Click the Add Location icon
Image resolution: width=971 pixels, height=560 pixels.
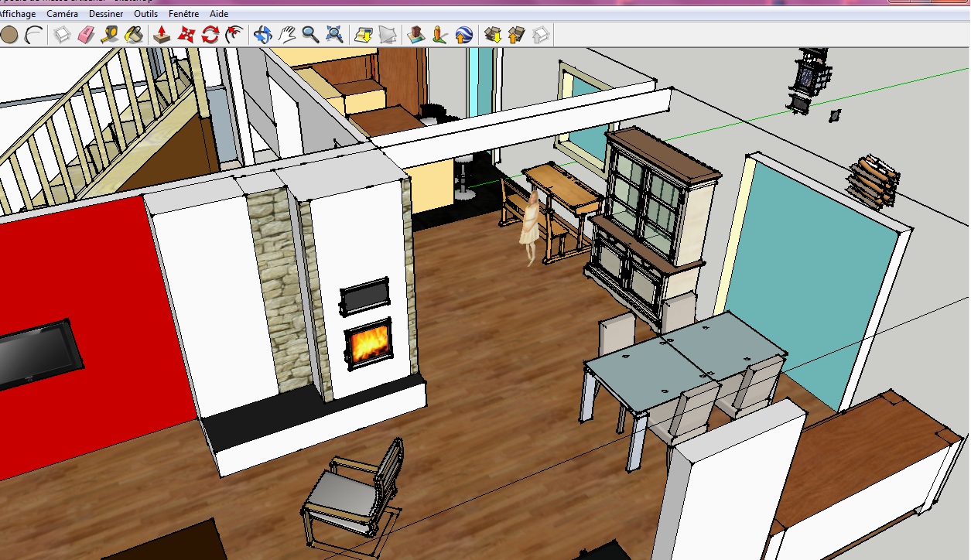363,35
